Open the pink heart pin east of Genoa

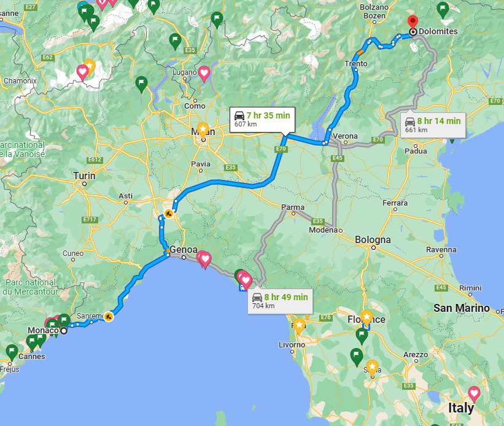(206, 260)
